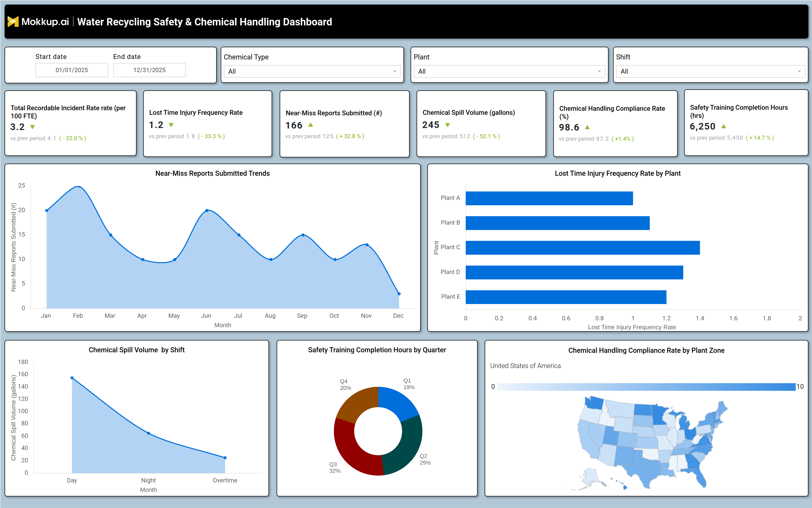
Task: Click the '( + 32.8 % )' change value
Action: 350,136
